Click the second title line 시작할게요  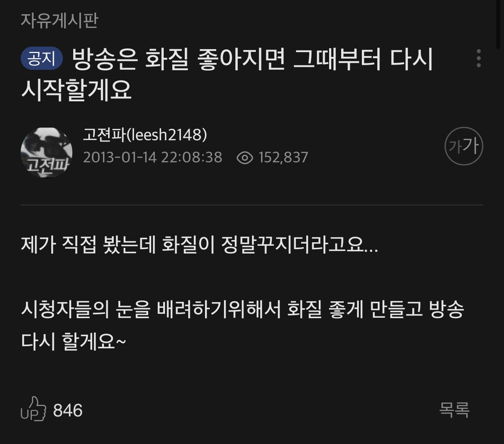coord(77,90)
